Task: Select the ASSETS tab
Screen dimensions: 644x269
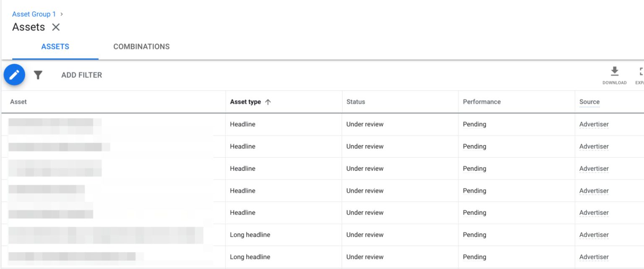Action: pos(55,47)
